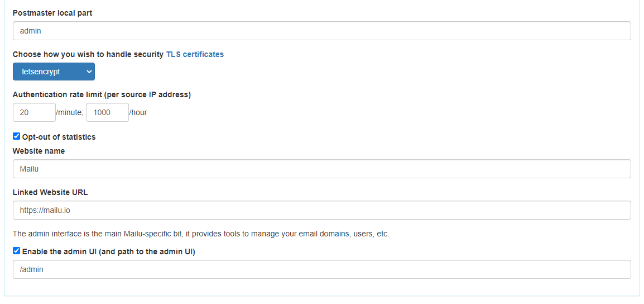Image resolution: width=644 pixels, height=304 pixels.
Task: Click the "Opt-out of statistics" label text
Action: pyautogui.click(x=59, y=137)
